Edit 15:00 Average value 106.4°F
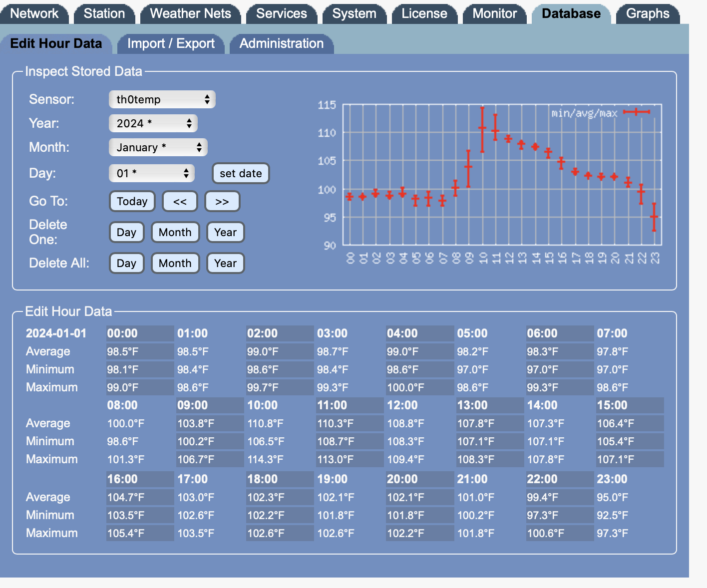This screenshot has width=707, height=588. click(630, 423)
